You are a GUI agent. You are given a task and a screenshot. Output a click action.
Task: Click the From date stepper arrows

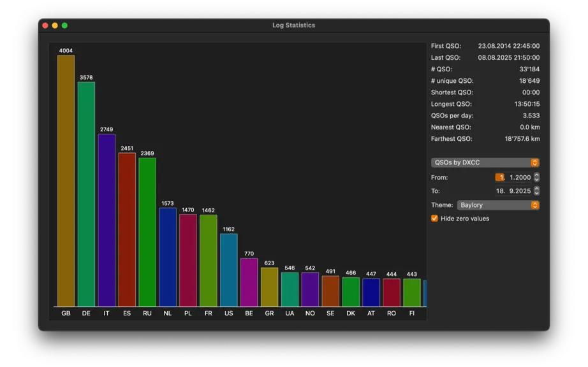coord(536,177)
